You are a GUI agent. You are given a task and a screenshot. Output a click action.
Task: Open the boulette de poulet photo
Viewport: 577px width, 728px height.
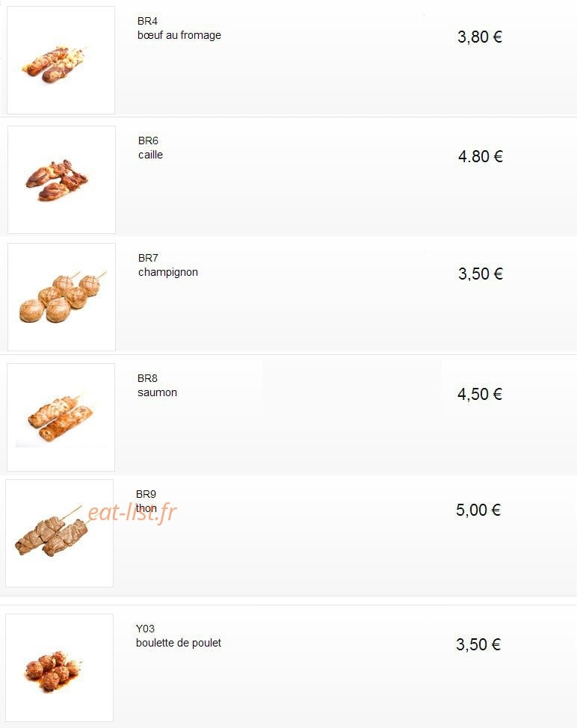[59, 667]
